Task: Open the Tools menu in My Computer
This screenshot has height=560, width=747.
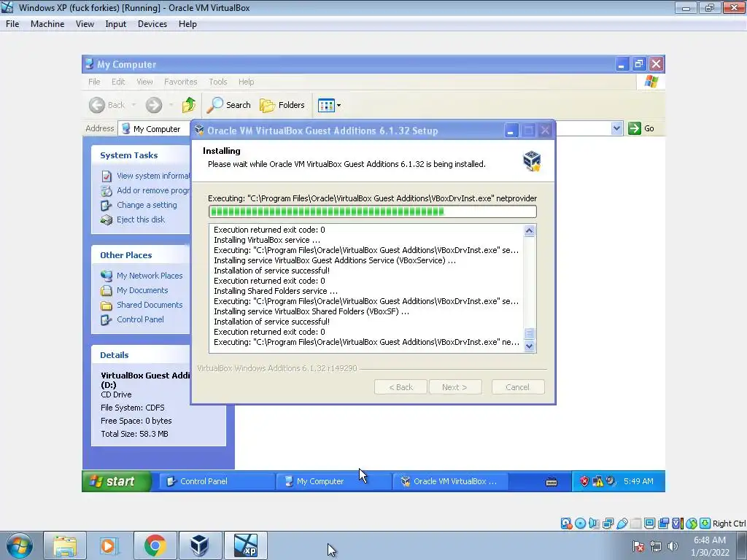Action: click(217, 82)
